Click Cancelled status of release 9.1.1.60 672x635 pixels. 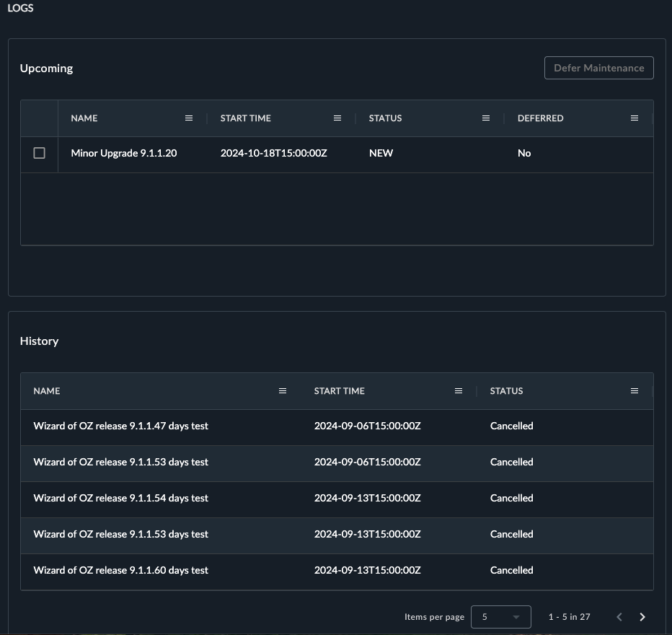(512, 570)
